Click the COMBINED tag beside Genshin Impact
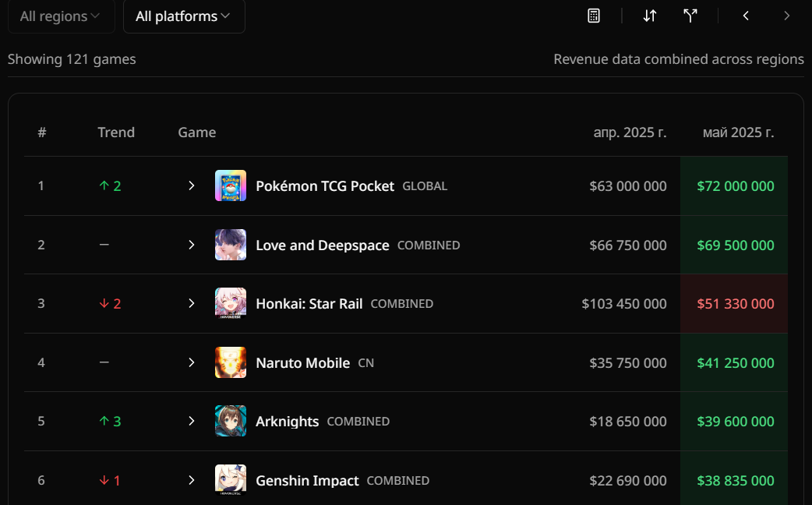Image resolution: width=812 pixels, height=505 pixels. tap(398, 481)
